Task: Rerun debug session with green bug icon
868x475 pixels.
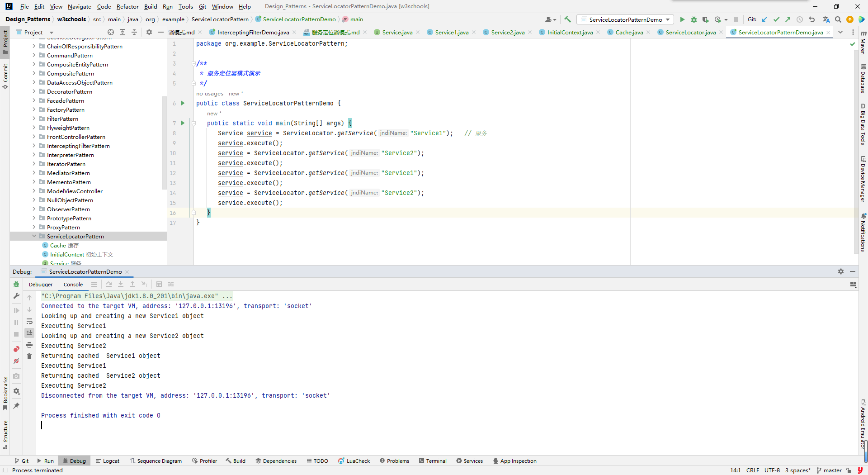Action: click(x=16, y=284)
